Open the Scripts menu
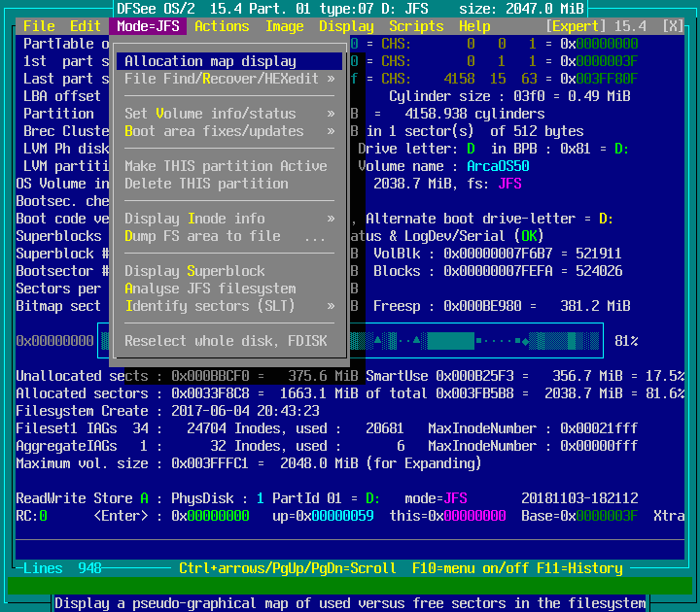Image resolution: width=700 pixels, height=612 pixels. pos(416,26)
